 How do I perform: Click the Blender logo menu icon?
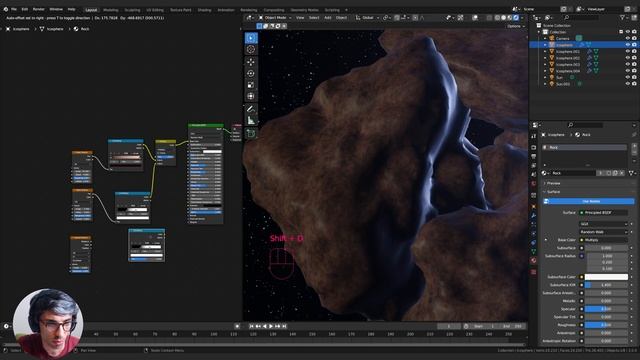[5, 9]
